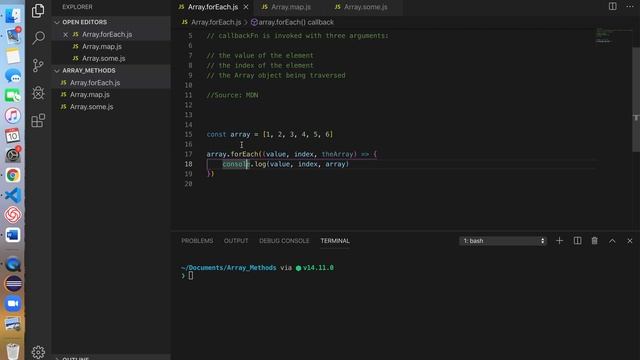The image size is (640, 360).
Task: Click the editor vertical scrollbar
Action: 636,99
